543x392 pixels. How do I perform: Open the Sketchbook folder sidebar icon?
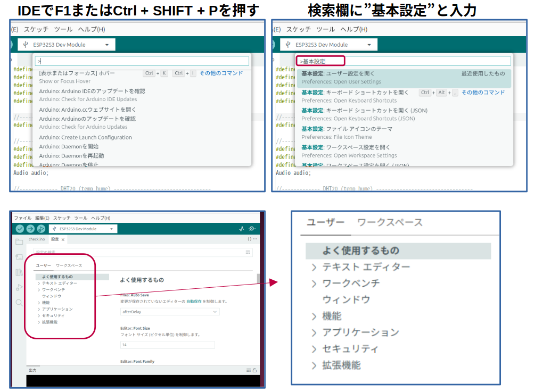coord(19,241)
